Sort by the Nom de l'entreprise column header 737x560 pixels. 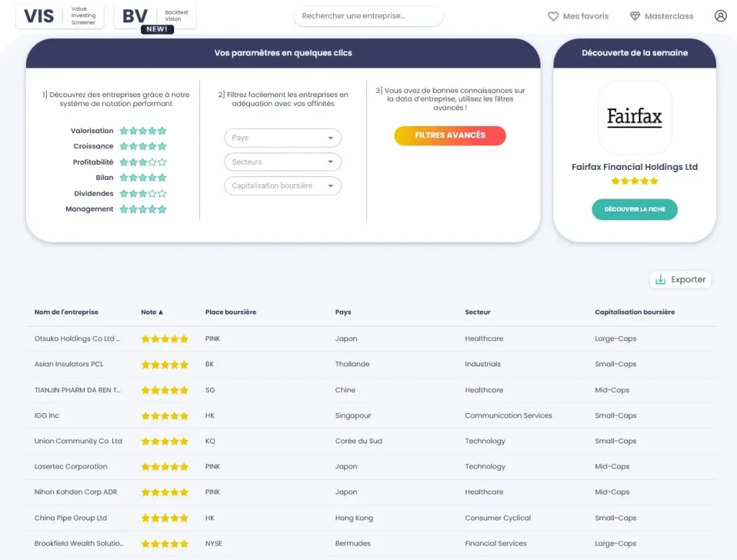click(x=66, y=312)
